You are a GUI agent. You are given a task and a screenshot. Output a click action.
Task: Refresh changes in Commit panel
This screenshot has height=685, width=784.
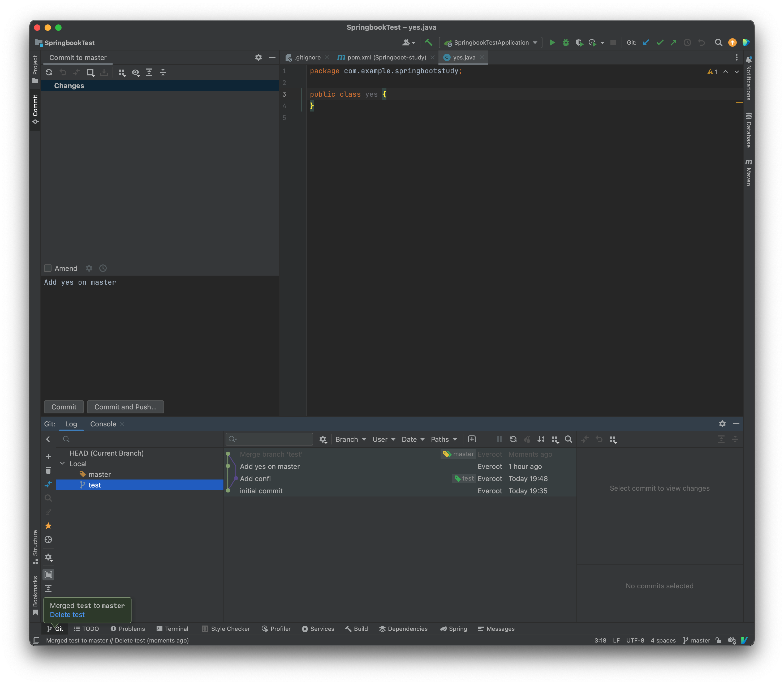(x=49, y=72)
